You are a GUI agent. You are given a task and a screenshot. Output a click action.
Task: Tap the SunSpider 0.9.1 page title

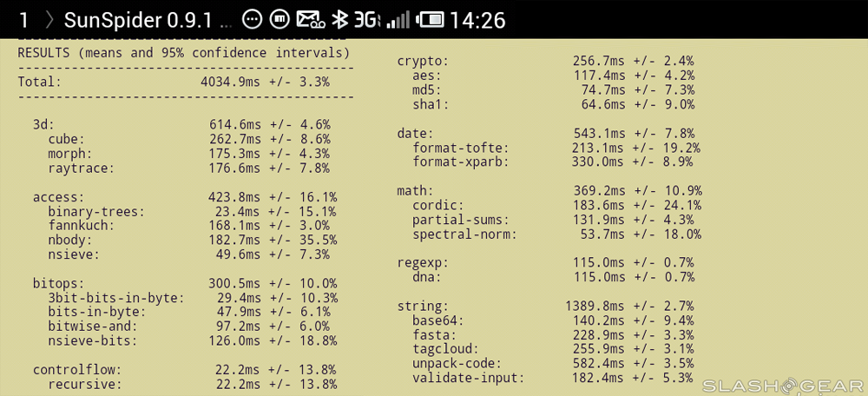point(151,20)
